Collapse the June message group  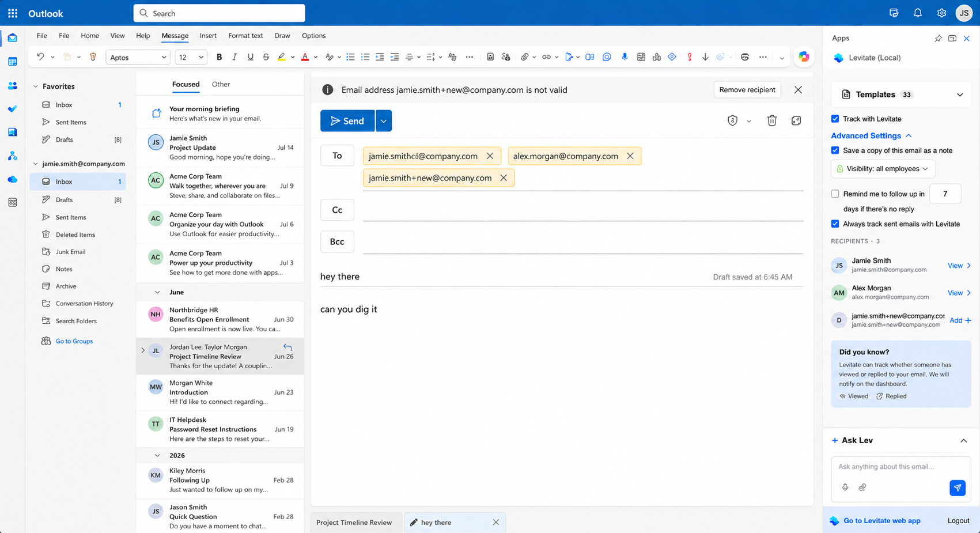pos(157,292)
